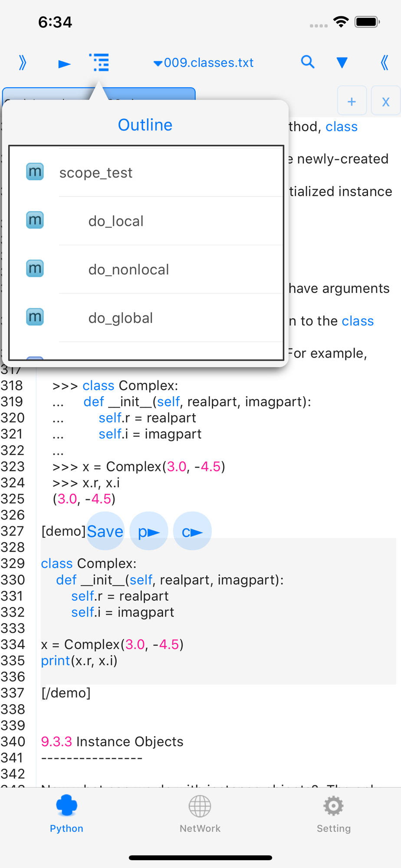Click the print(x.r, x.i) code line
Image resolution: width=401 pixels, height=868 pixels.
[79, 661]
